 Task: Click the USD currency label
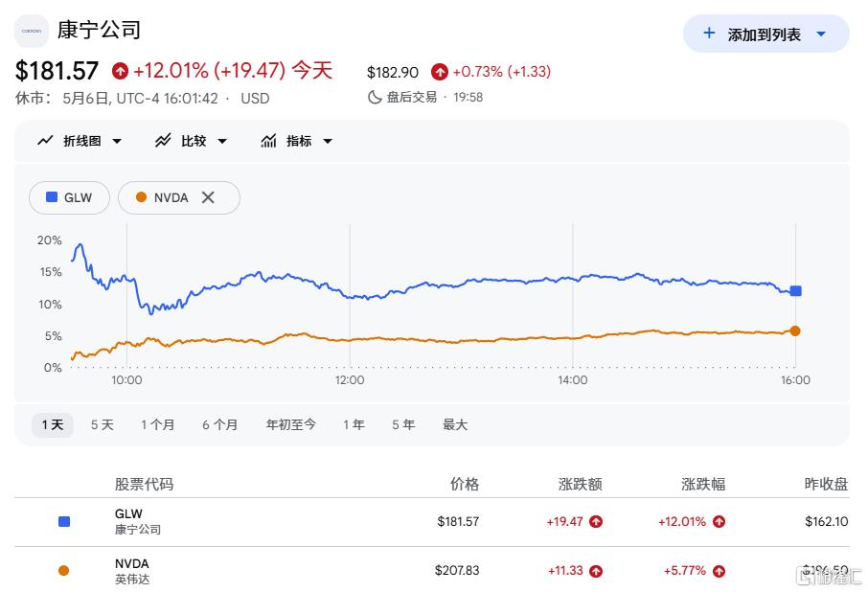(255, 99)
